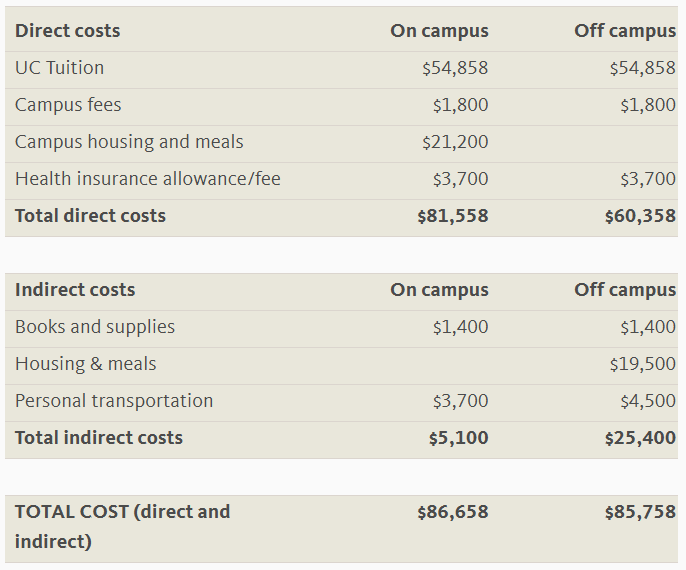Image resolution: width=686 pixels, height=570 pixels.
Task: Click off-campus TOTAL COST value $85,758
Action: pyautogui.click(x=640, y=512)
